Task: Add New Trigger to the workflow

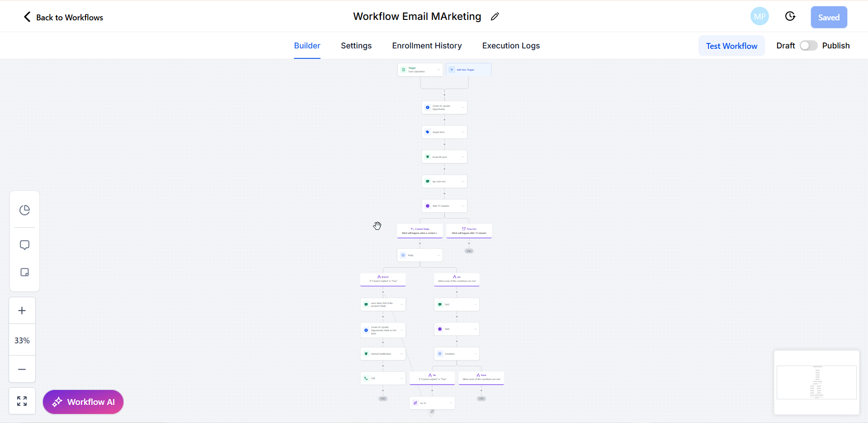Action: coord(468,69)
